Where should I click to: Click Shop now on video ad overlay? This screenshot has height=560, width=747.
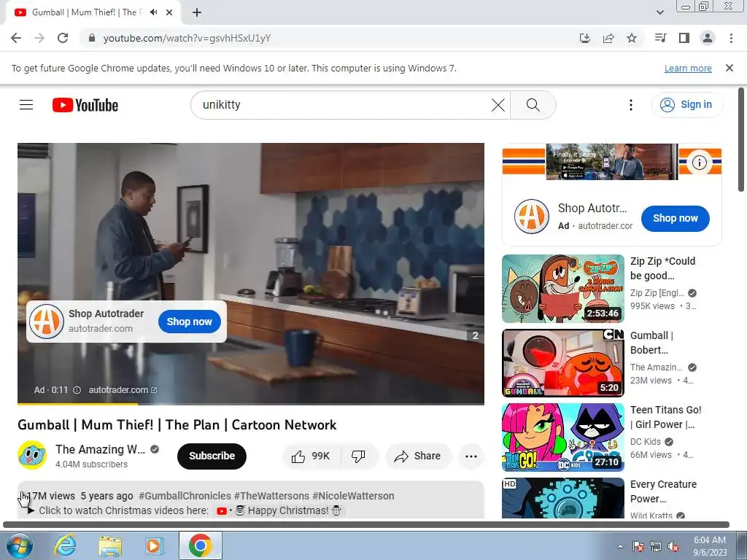[x=189, y=322]
